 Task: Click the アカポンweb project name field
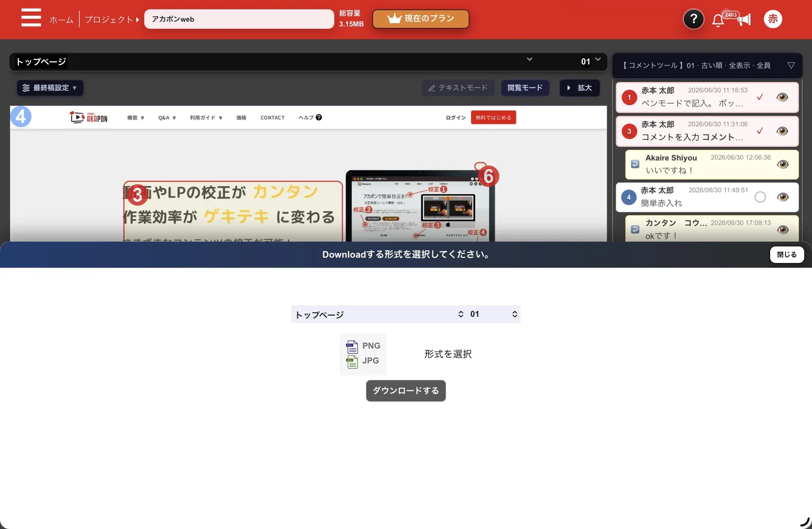(x=239, y=19)
